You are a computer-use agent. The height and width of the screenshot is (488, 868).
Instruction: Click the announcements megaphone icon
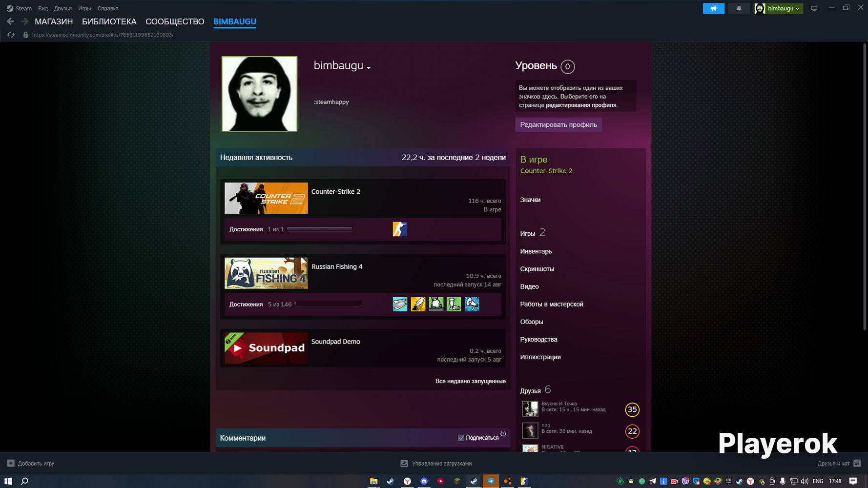[713, 8]
